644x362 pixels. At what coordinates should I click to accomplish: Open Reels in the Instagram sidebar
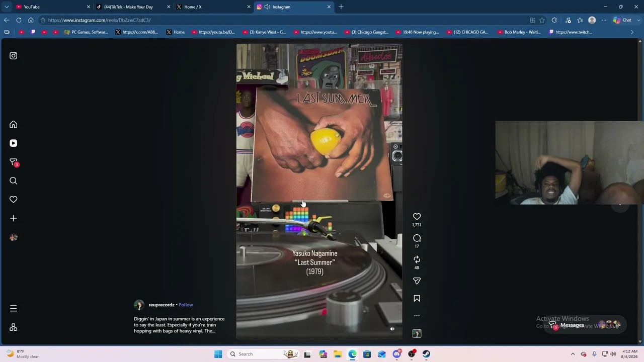(14, 143)
